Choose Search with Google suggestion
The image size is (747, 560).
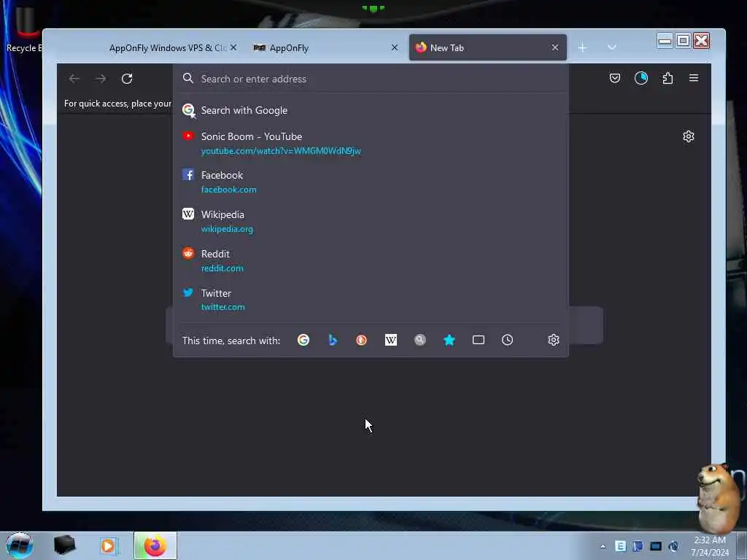point(371,111)
